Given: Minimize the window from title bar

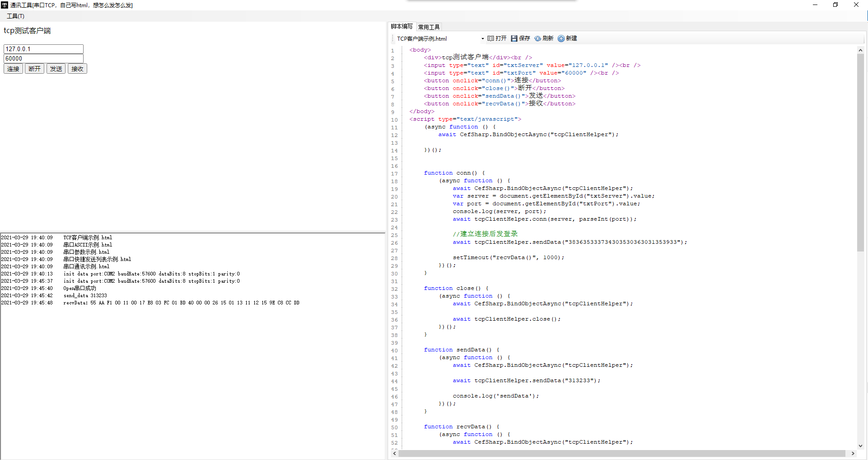Looking at the screenshot, I should pyautogui.click(x=815, y=5).
